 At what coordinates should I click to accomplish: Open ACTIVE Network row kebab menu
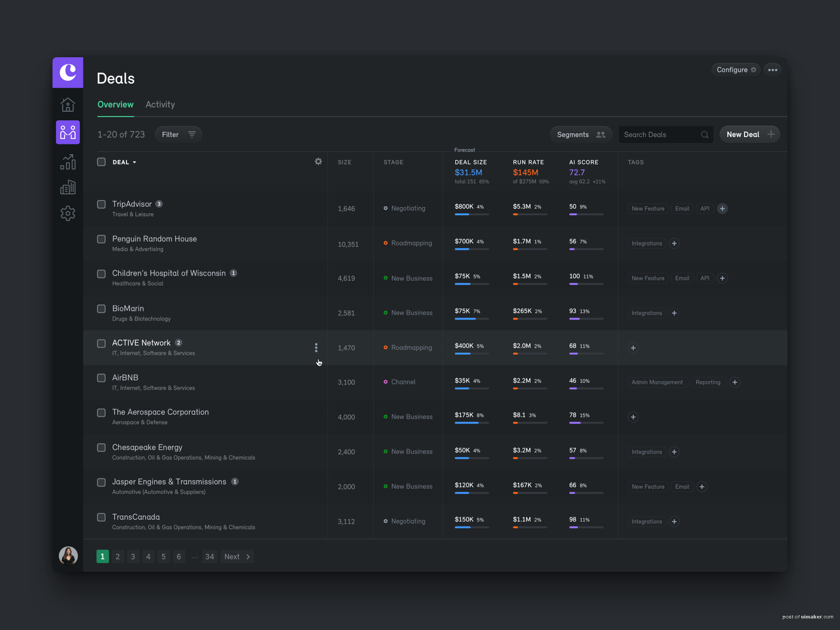pos(316,348)
